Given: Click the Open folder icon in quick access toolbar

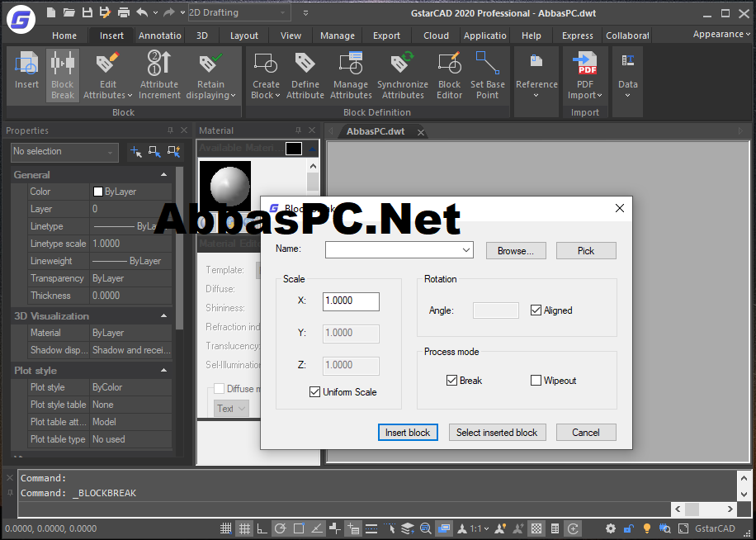Looking at the screenshot, I should pos(69,12).
